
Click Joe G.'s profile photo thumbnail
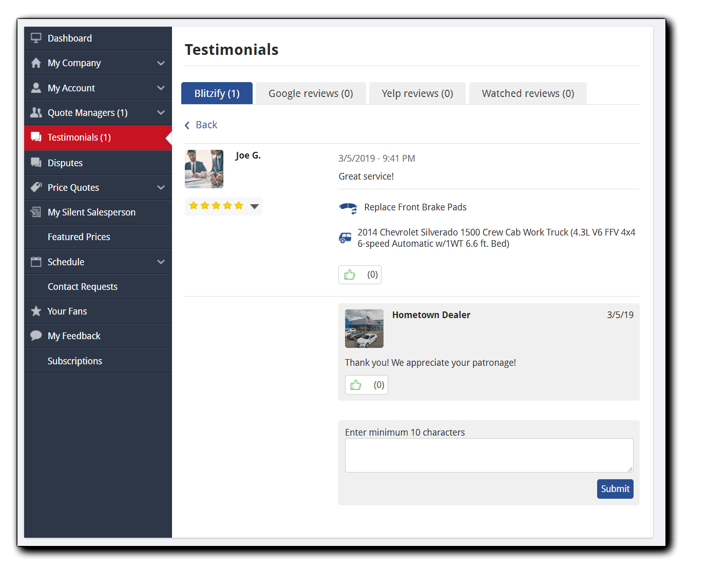(204, 169)
